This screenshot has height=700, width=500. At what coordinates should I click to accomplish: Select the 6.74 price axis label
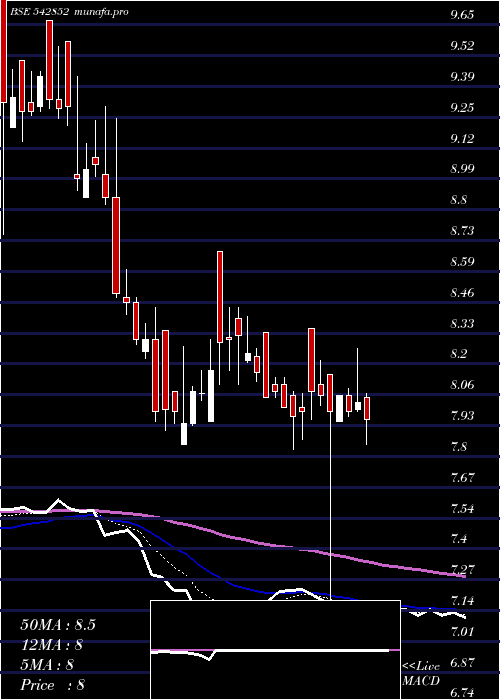[462, 693]
